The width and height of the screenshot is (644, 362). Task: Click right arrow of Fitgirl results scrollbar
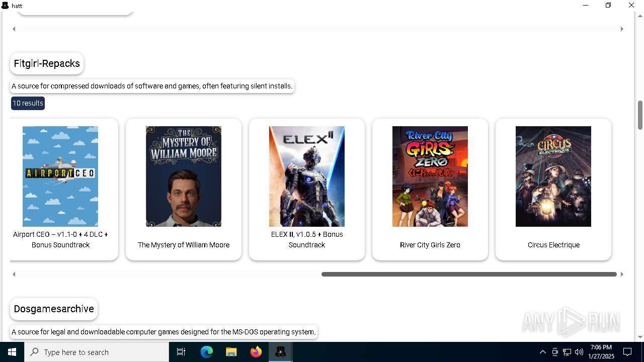[x=622, y=274]
